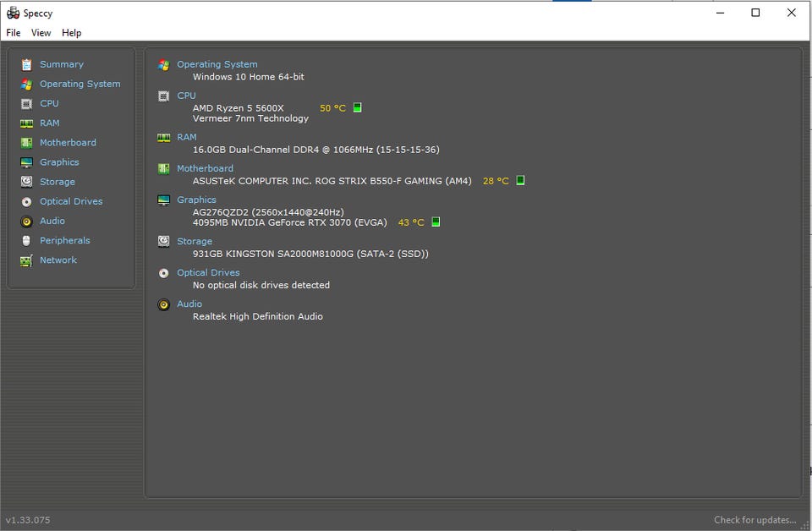The image size is (812, 531).
Task: Click the Check for updates link
Action: (754, 520)
